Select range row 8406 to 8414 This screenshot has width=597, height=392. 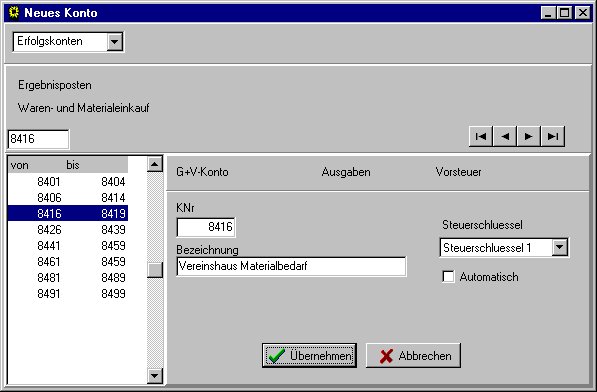68,198
